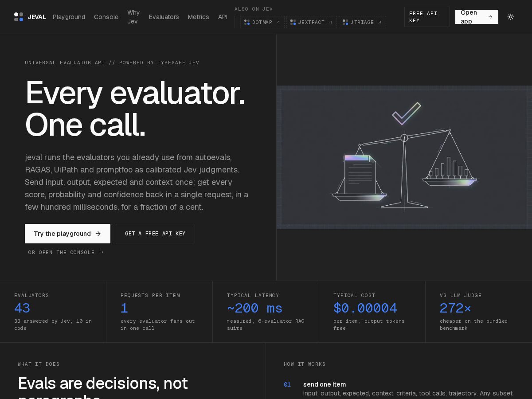Click the DOTMAP dots icon

pos(247,22)
